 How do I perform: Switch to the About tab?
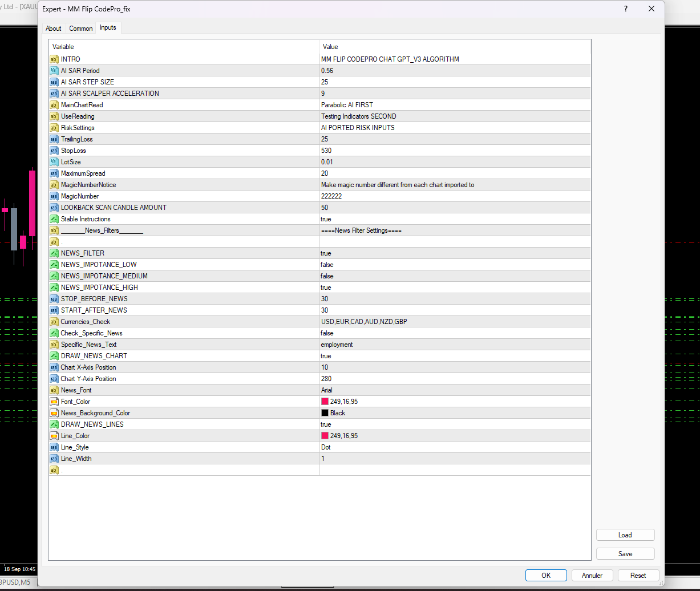click(54, 29)
